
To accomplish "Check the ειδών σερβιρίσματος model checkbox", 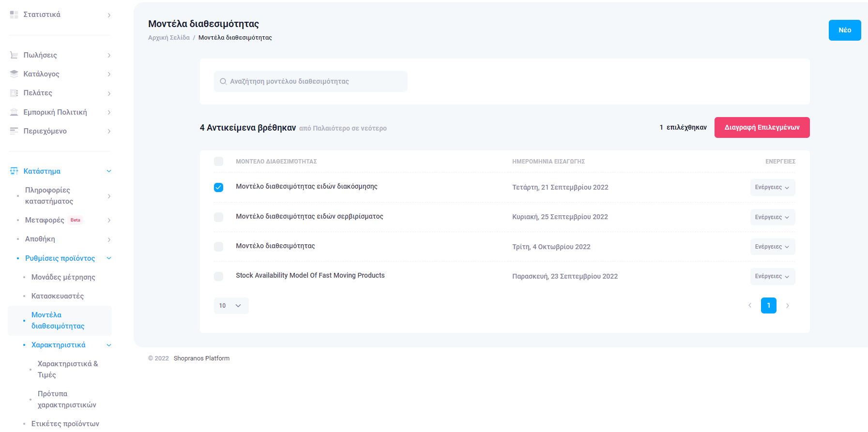I will (x=219, y=217).
